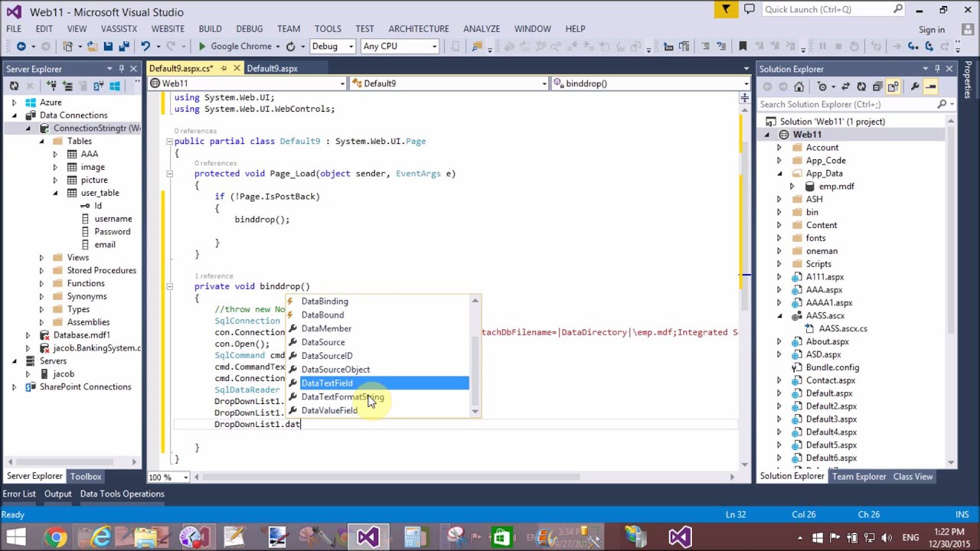
Task: Toggle Preview Selected Items in Solution Explorer
Action: (931, 86)
